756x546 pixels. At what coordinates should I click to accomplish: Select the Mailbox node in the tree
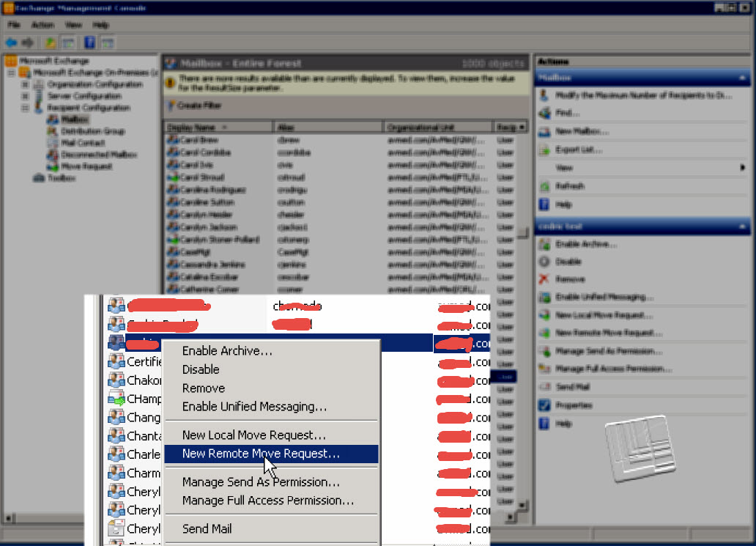tap(75, 119)
